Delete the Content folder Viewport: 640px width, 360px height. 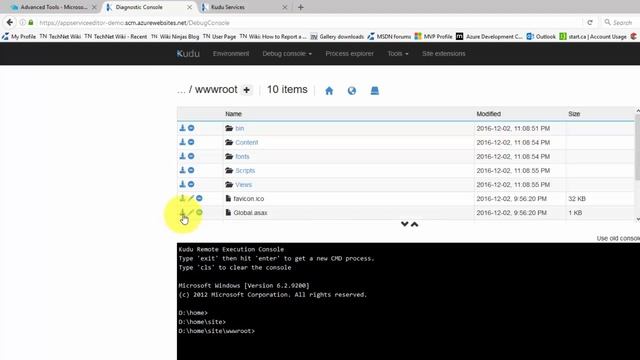tap(191, 142)
